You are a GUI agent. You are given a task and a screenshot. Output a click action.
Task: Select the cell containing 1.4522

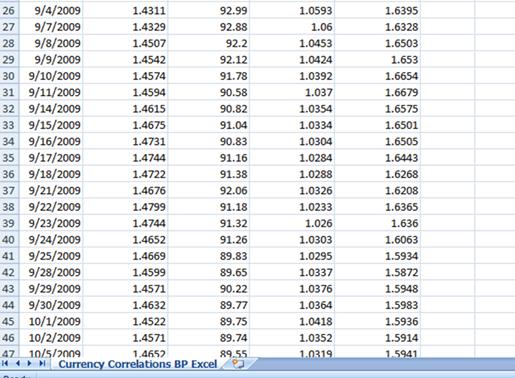coord(125,321)
